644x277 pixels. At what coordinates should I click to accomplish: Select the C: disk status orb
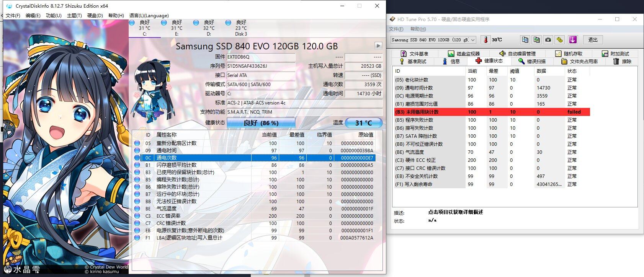point(132,23)
